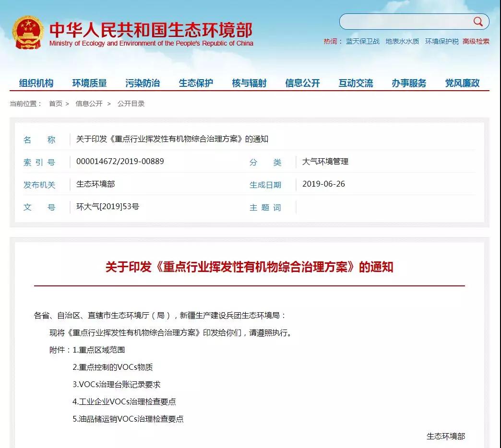This screenshot has height=448, width=501.
Task: Click the 环境保护税 hot keyword link
Action: click(441, 41)
